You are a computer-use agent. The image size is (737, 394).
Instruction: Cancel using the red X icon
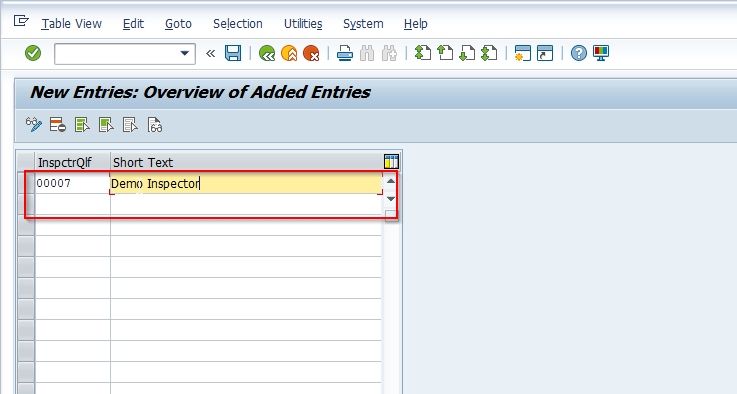click(x=311, y=53)
